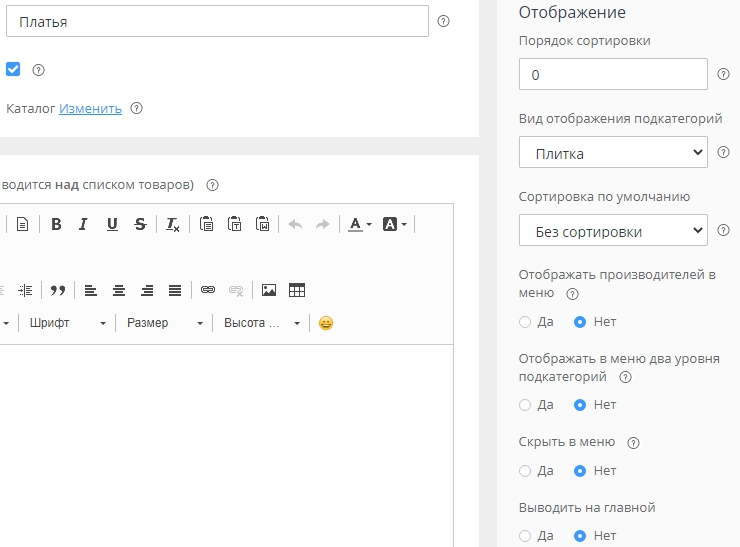Click the strikethrough text icon
This screenshot has width=740, height=547.
[140, 224]
